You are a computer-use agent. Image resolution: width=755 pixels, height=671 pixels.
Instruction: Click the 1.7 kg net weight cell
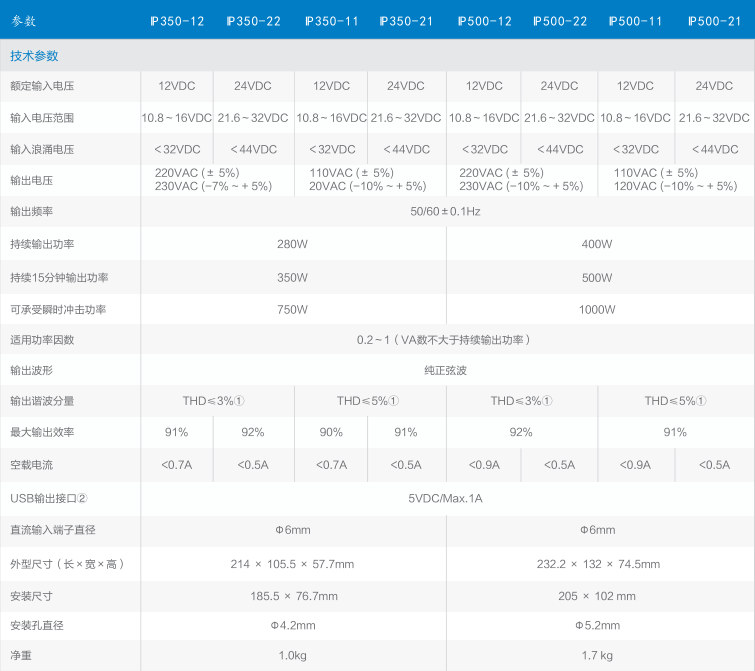pos(597,656)
